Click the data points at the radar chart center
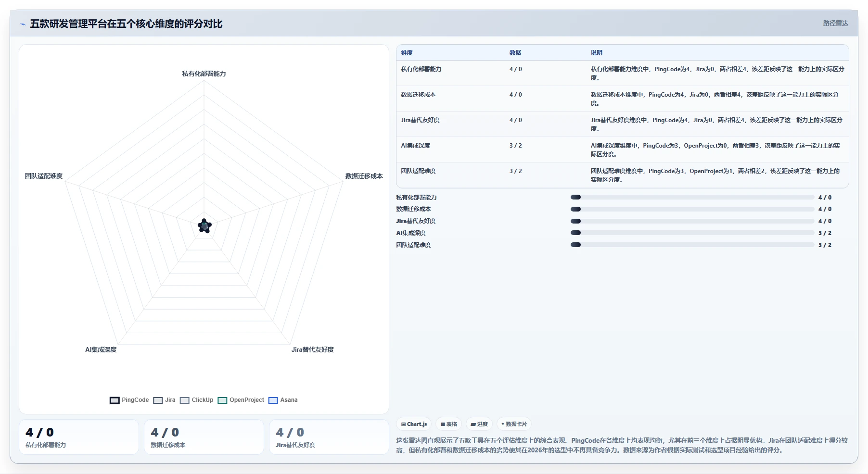The width and height of the screenshot is (868, 474). pyautogui.click(x=204, y=225)
